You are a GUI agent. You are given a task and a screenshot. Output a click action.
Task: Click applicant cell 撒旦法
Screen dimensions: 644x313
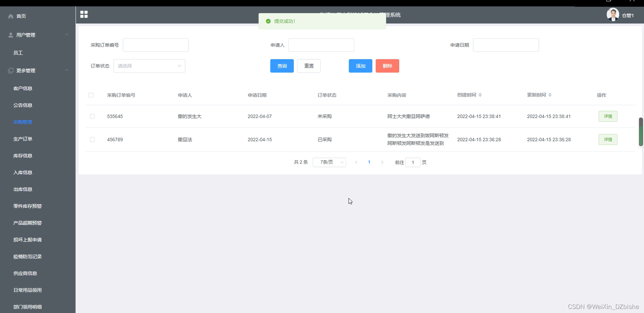click(x=185, y=139)
